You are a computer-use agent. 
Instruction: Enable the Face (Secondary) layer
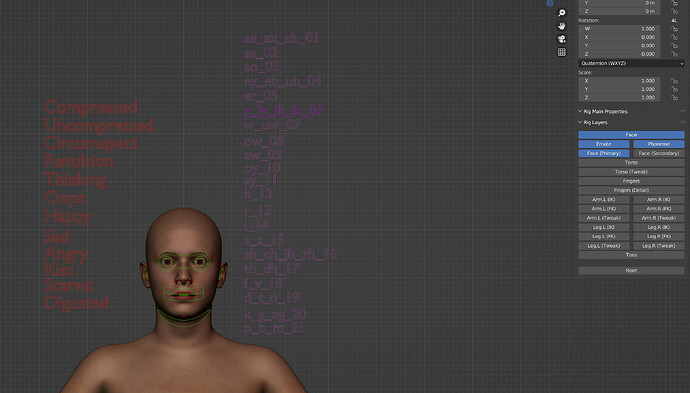click(x=659, y=153)
